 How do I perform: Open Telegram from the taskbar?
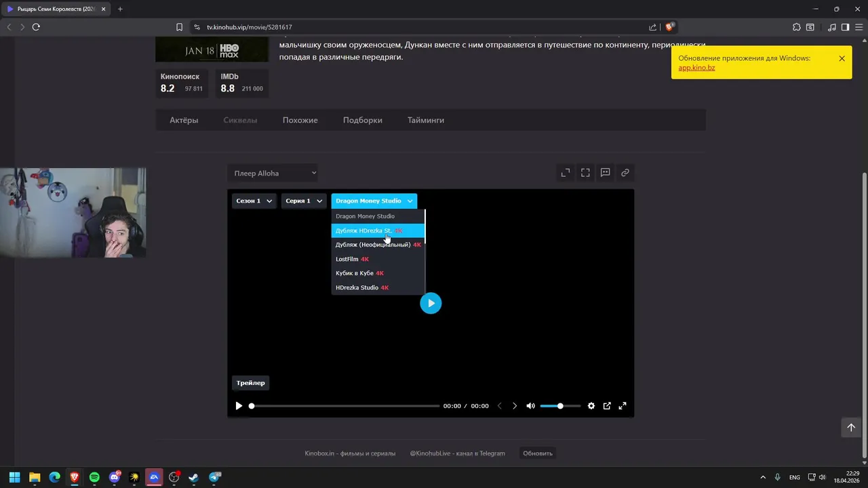click(x=214, y=477)
